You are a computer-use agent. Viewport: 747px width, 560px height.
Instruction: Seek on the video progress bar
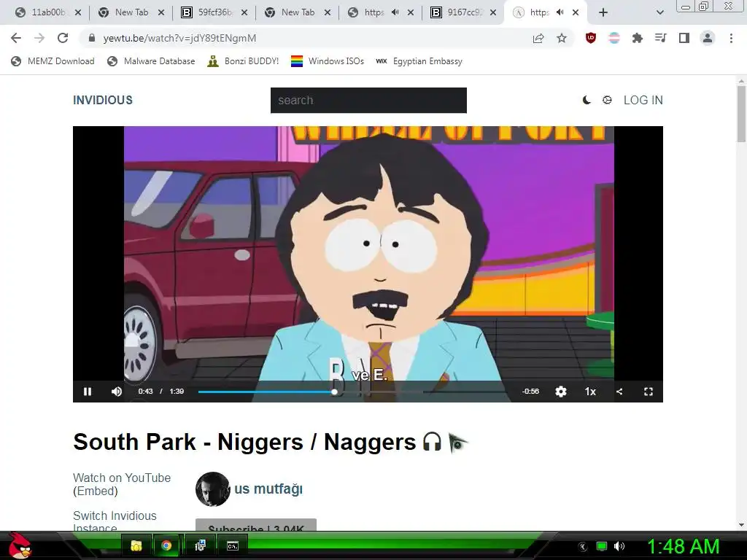click(352, 392)
